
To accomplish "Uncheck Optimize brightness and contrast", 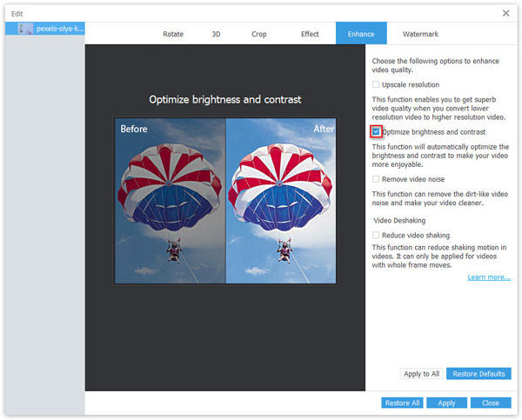I will coord(376,132).
